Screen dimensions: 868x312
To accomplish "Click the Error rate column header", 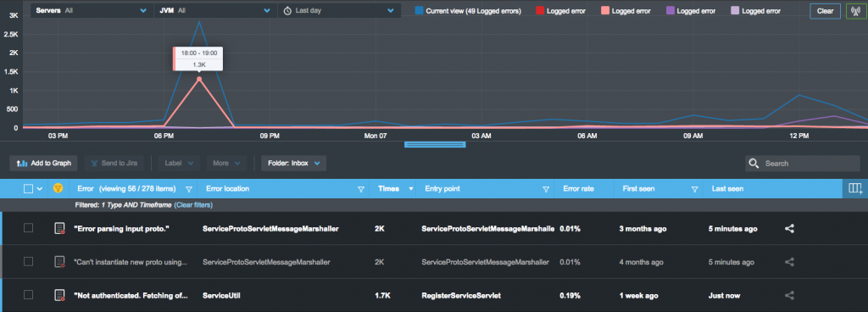I will pos(578,188).
